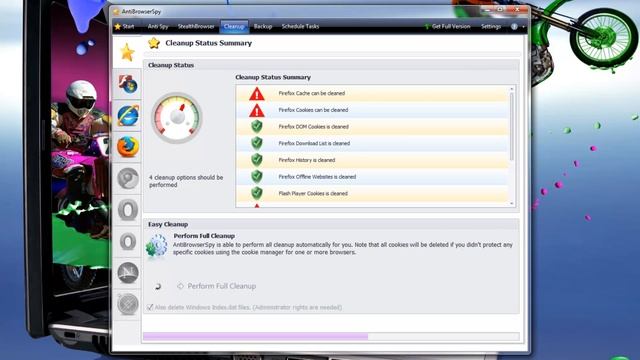Image resolution: width=640 pixels, height=360 pixels.
Task: Select the Cleanup tab
Action: click(x=234, y=27)
